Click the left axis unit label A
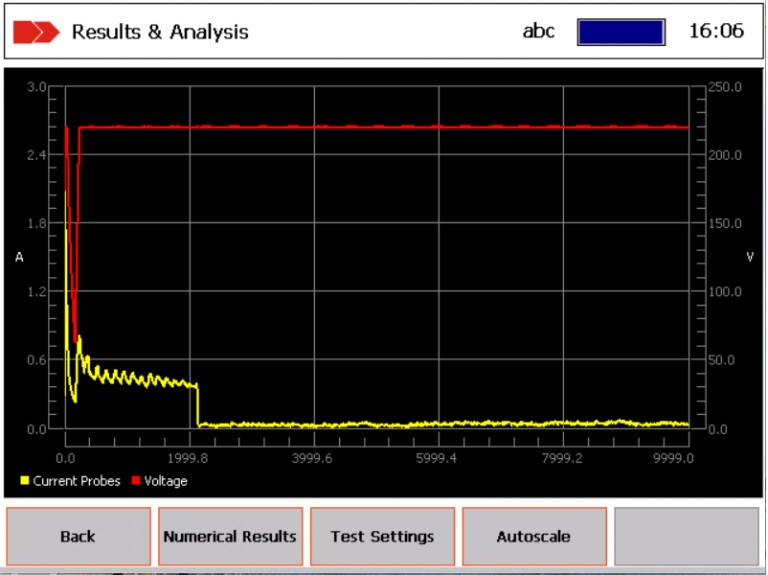 (x=19, y=257)
